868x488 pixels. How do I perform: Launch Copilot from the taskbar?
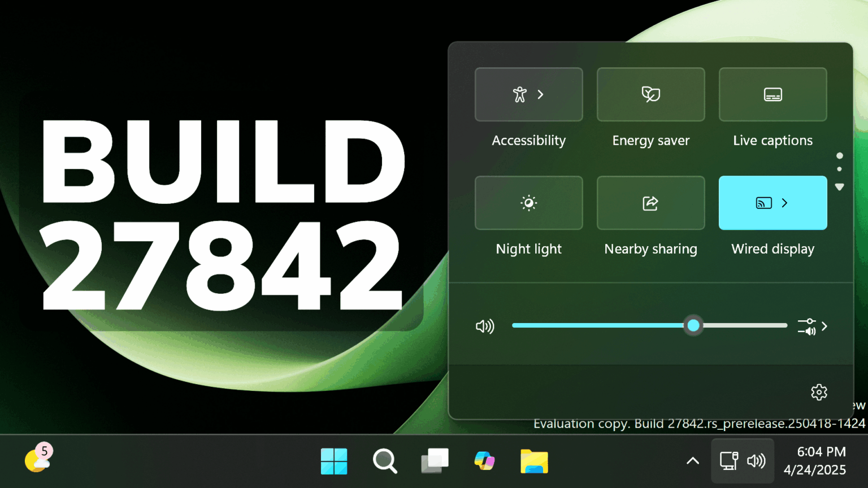[x=484, y=461]
